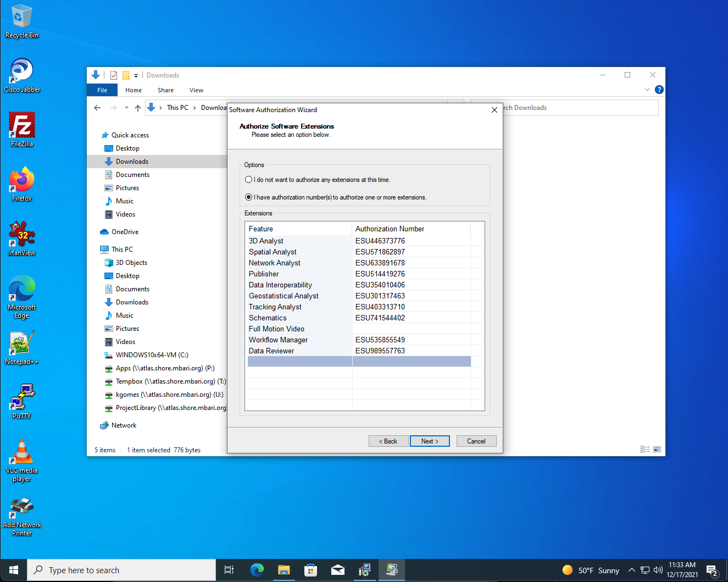Click the Microsoft Store taskbar icon
The image size is (728, 582).
pos(311,570)
